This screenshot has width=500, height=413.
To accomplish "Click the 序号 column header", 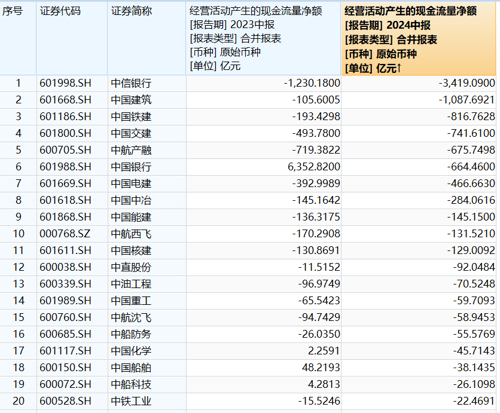I will pos(18,38).
